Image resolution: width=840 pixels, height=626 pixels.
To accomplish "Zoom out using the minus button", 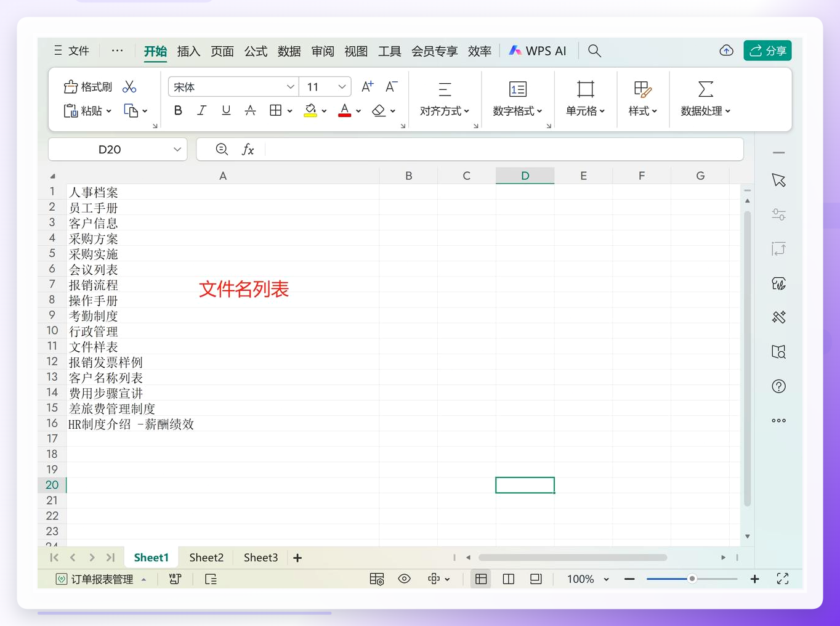I will tap(629, 579).
